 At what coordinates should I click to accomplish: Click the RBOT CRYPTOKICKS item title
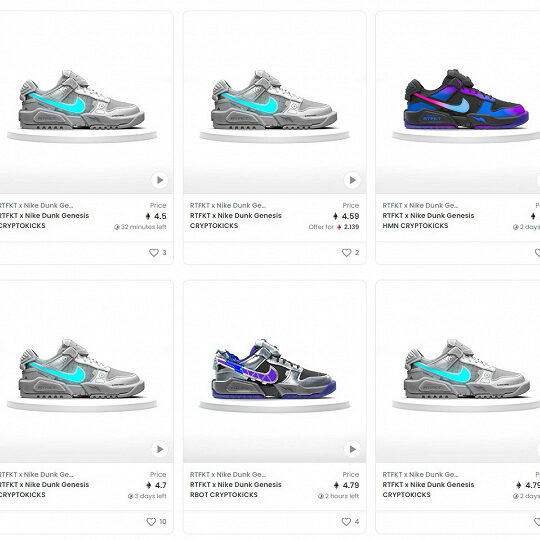coord(236,489)
